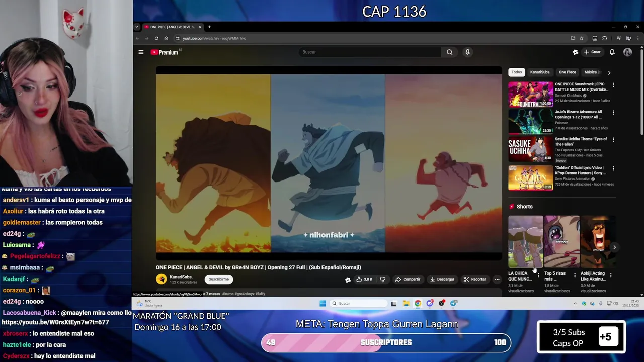Close the ONE PIECE ANGEL & DEVIL tab

tap(200, 27)
